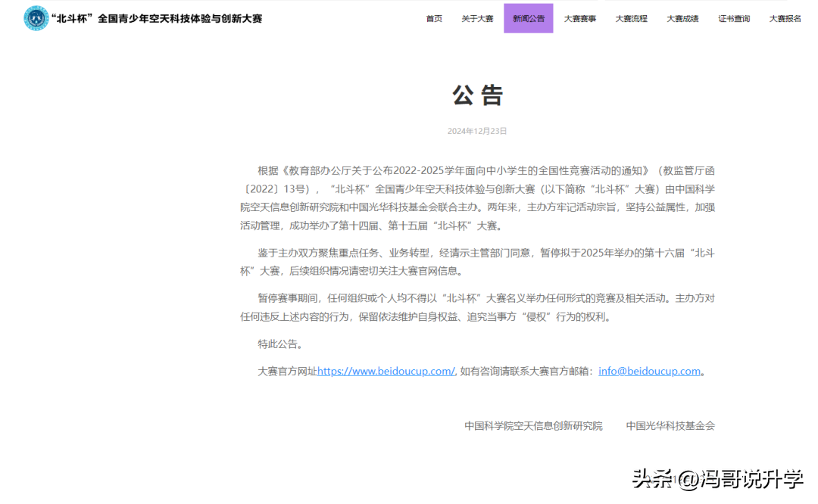Open the 证书查询 menu item

pos(733,19)
